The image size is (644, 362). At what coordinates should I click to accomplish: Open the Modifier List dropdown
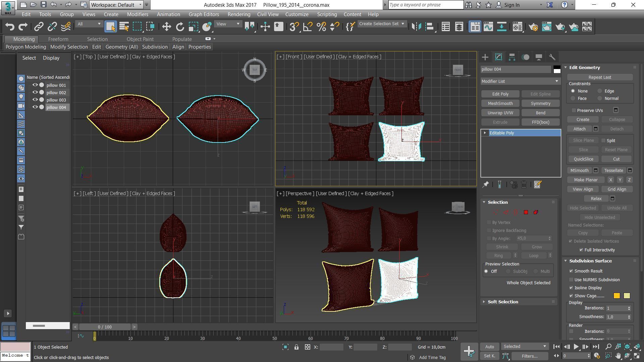521,81
